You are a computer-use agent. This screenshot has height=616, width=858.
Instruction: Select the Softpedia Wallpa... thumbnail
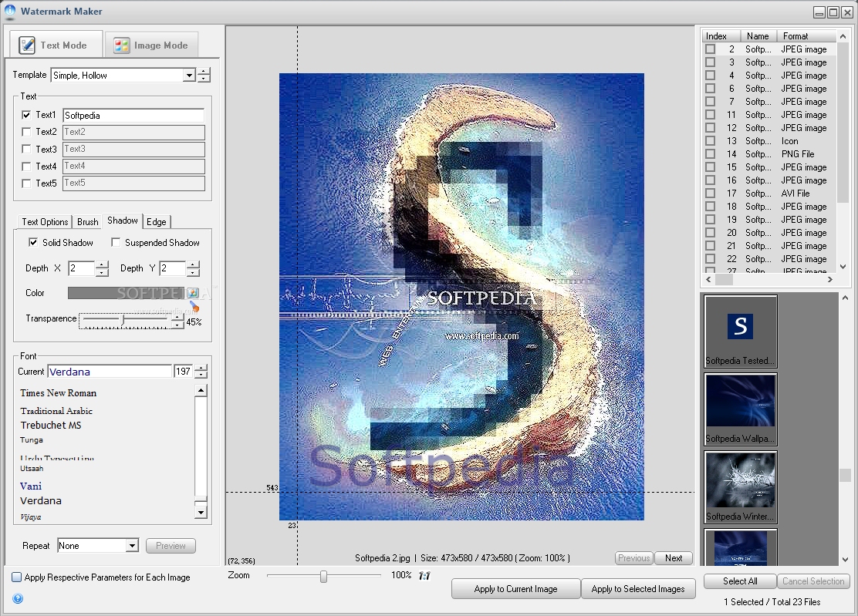click(741, 409)
